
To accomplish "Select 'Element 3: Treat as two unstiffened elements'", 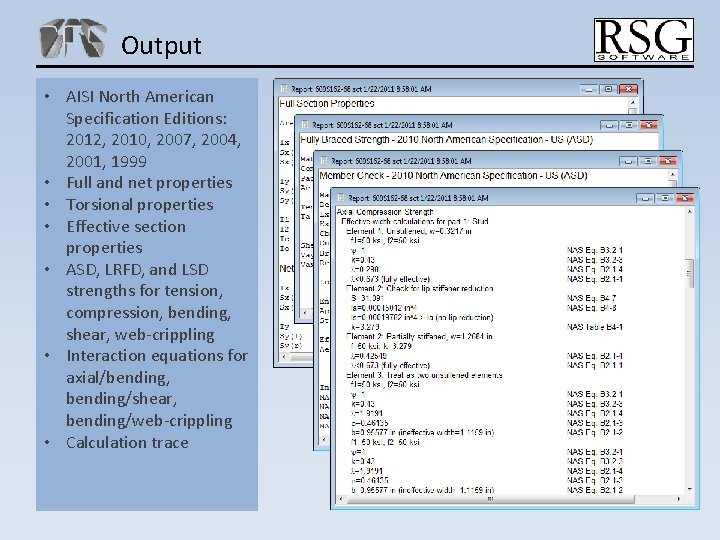I will point(424,375).
